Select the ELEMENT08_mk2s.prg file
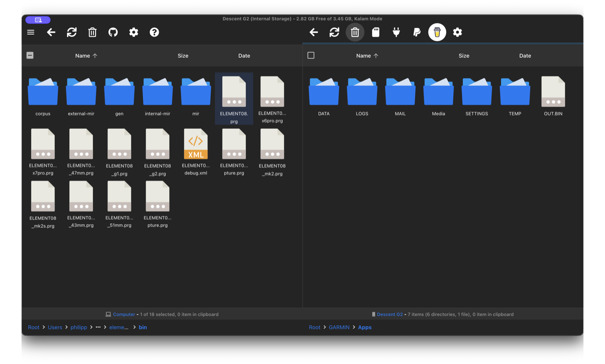 [x=43, y=204]
